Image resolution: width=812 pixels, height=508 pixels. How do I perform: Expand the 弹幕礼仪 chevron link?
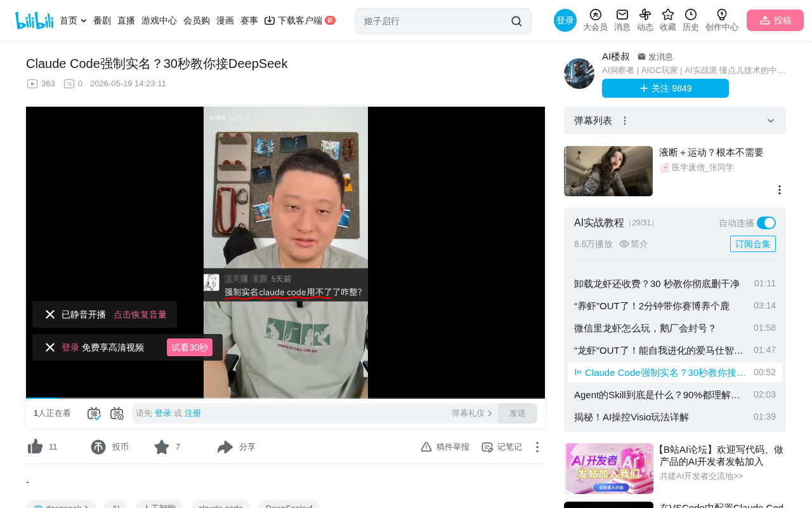(472, 413)
